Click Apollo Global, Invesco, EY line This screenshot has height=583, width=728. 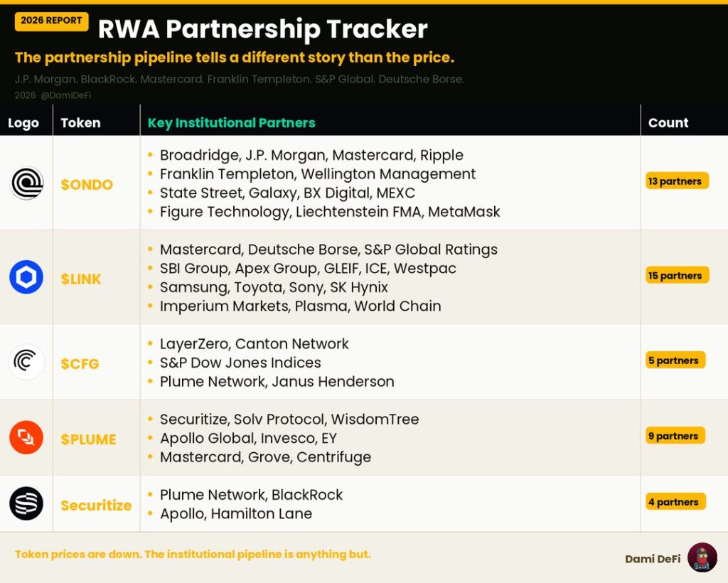click(x=248, y=439)
